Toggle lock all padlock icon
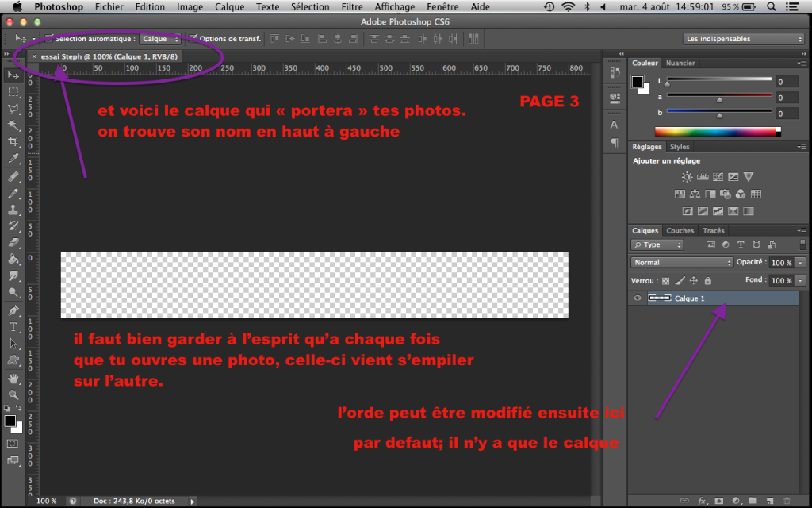The height and width of the screenshot is (508, 812). (708, 281)
